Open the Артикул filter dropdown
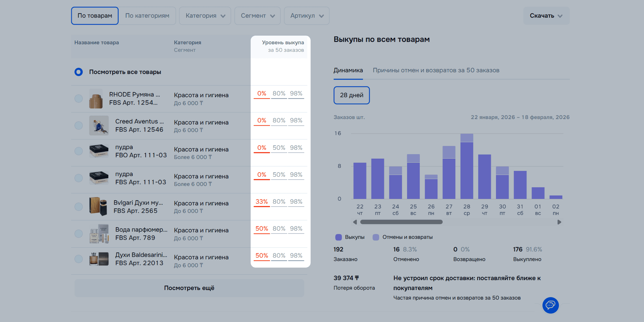644x322 pixels. coord(306,16)
